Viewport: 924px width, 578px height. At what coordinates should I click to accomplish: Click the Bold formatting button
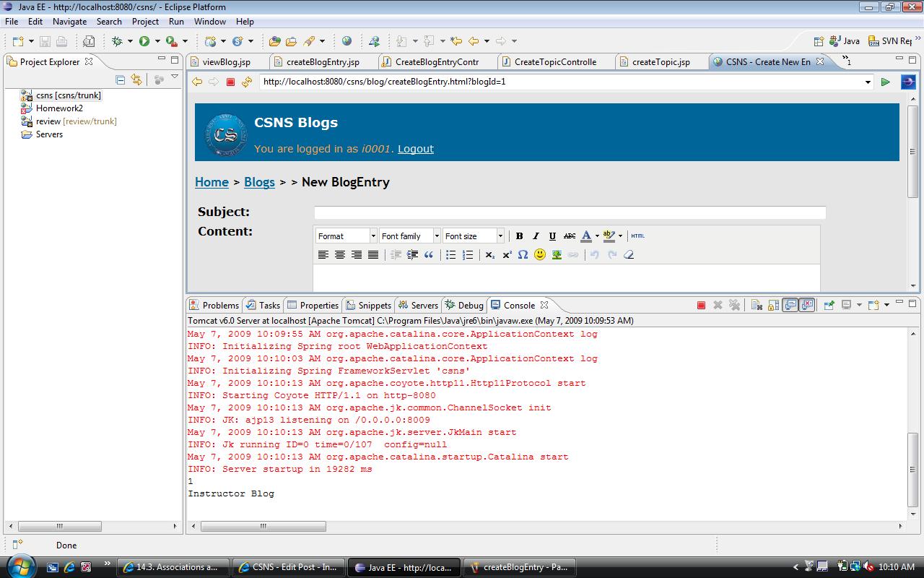click(519, 236)
